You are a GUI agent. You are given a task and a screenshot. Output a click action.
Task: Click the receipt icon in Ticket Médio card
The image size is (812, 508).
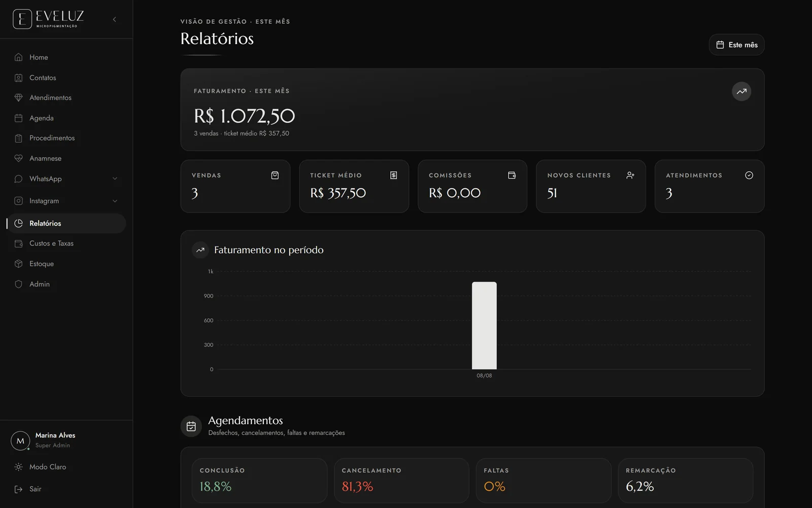[x=393, y=175]
